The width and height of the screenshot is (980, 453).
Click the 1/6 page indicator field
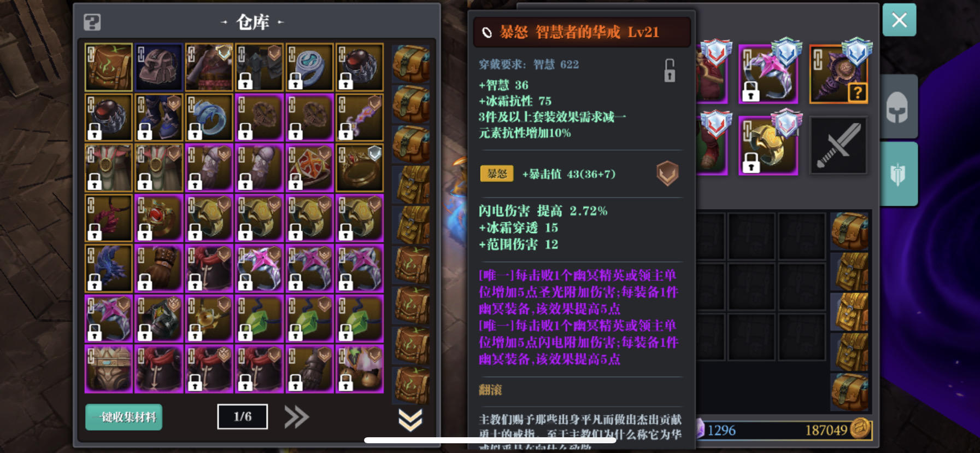click(x=243, y=417)
